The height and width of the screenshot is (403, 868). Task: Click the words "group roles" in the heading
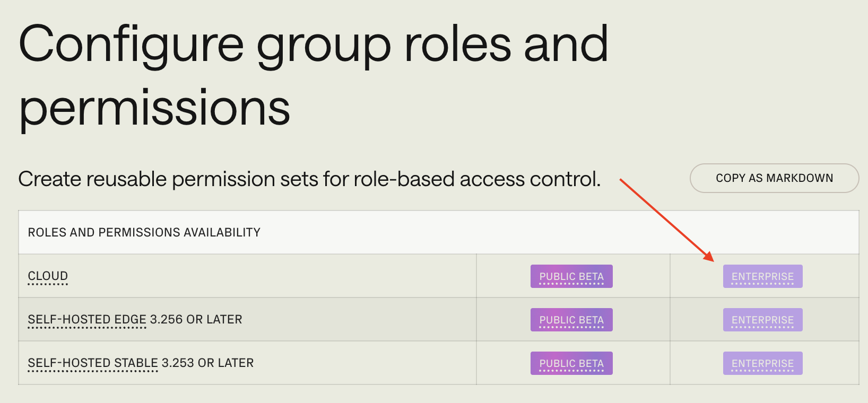click(385, 45)
